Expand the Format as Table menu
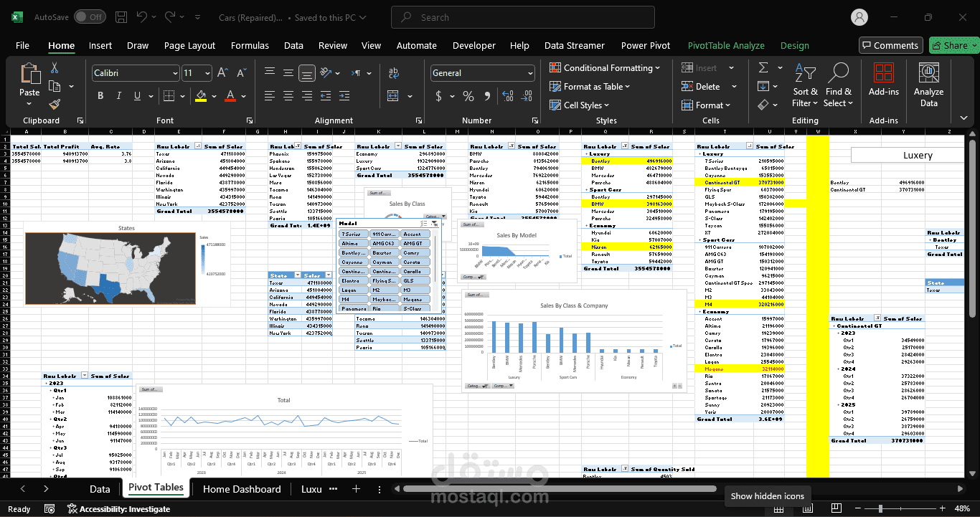This screenshot has width=980, height=517. coord(590,87)
